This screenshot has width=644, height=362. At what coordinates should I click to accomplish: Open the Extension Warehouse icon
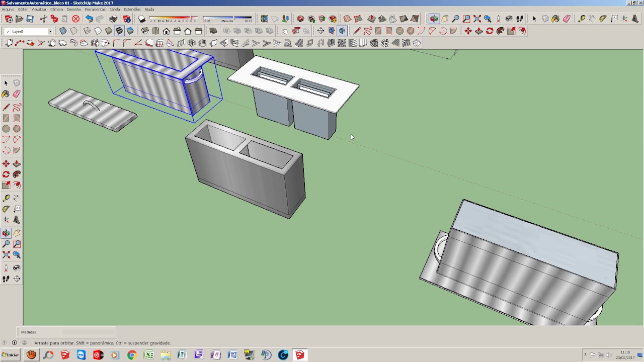333,19
